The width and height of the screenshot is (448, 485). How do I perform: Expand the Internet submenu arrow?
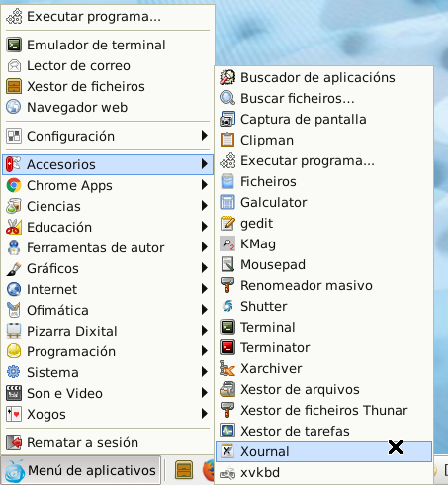coord(205,289)
